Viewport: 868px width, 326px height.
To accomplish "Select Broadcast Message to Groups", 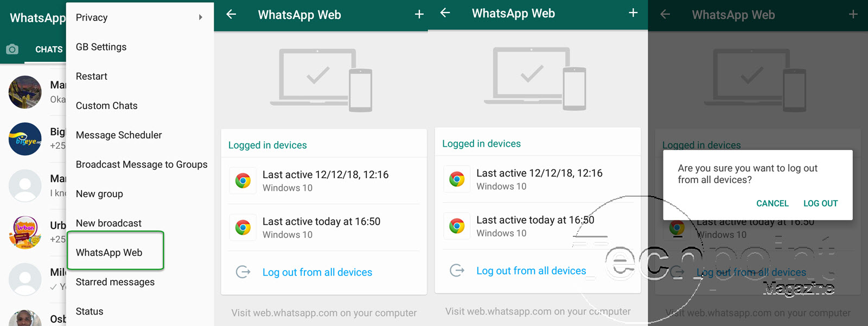I will click(142, 164).
